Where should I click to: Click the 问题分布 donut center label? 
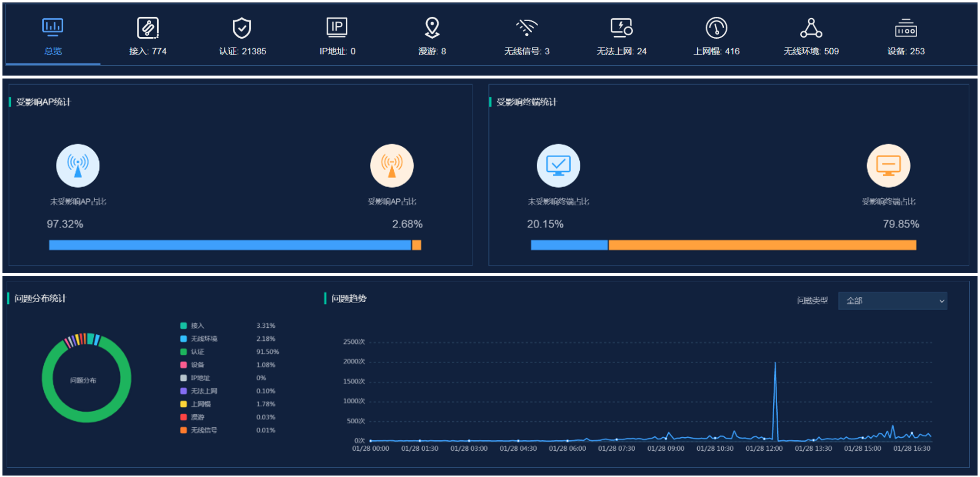click(x=83, y=380)
